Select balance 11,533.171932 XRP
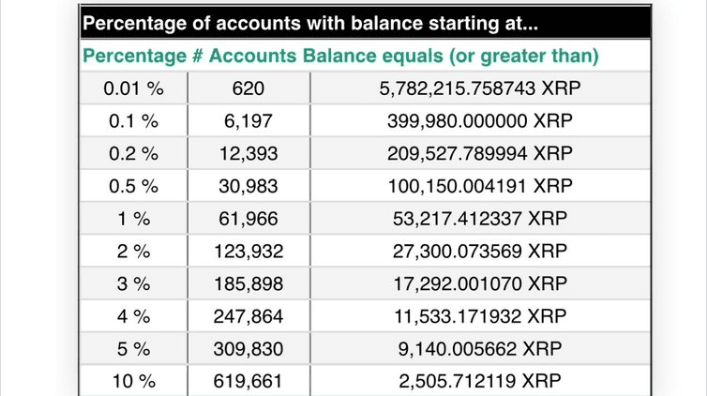The image size is (707, 396). click(x=480, y=316)
